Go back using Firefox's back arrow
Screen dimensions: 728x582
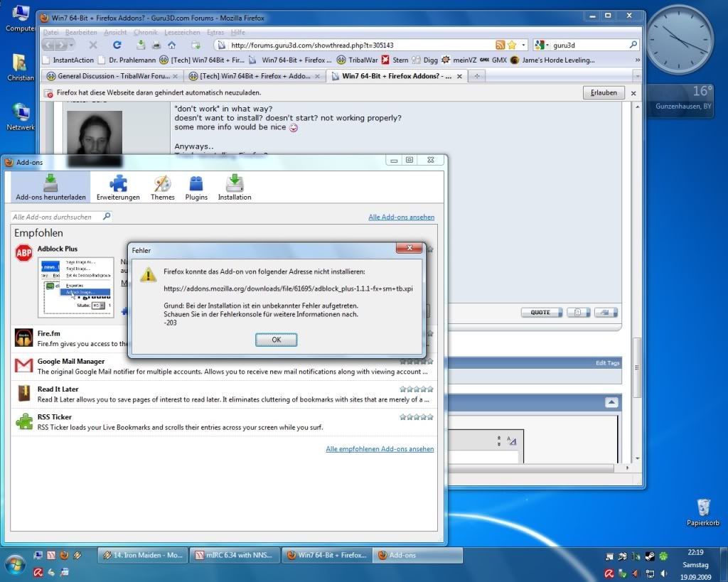pos(49,45)
